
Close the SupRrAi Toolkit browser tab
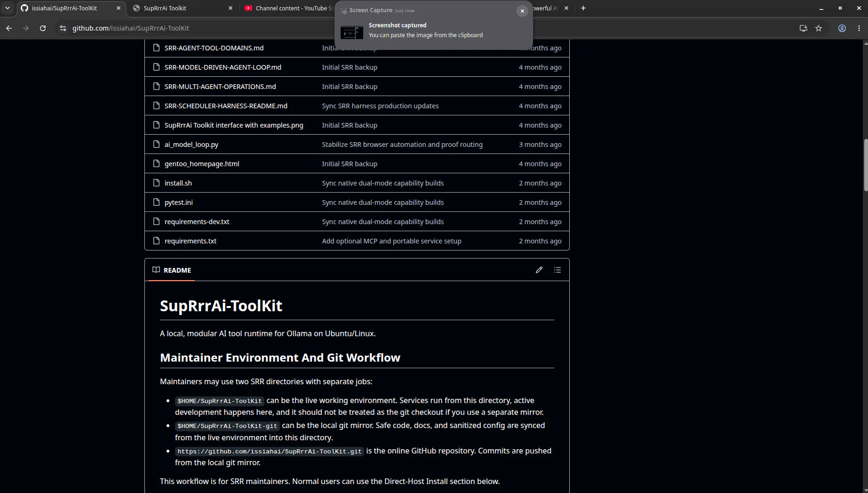pos(230,8)
